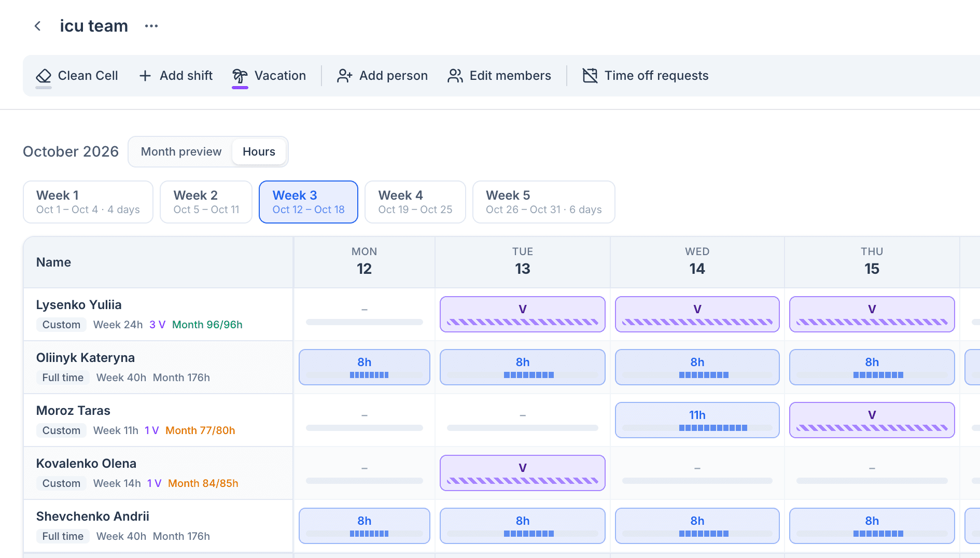Image resolution: width=980 pixels, height=558 pixels.
Task: Click the Month 77/80h text
Action: (200, 430)
